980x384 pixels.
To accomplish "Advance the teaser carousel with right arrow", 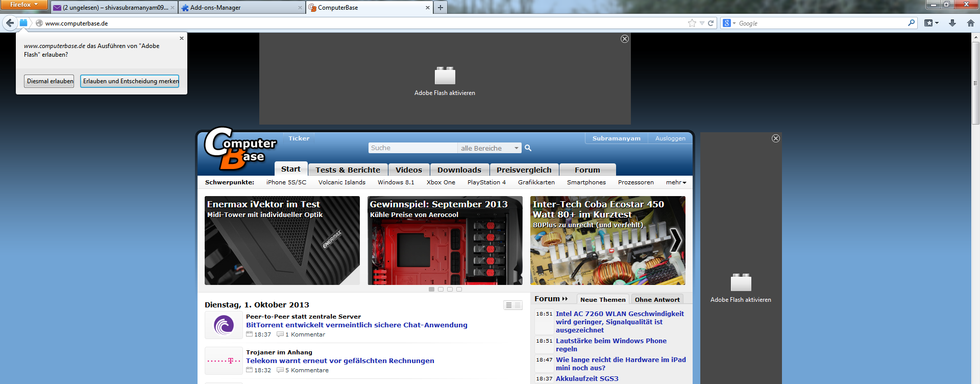I will click(x=676, y=241).
